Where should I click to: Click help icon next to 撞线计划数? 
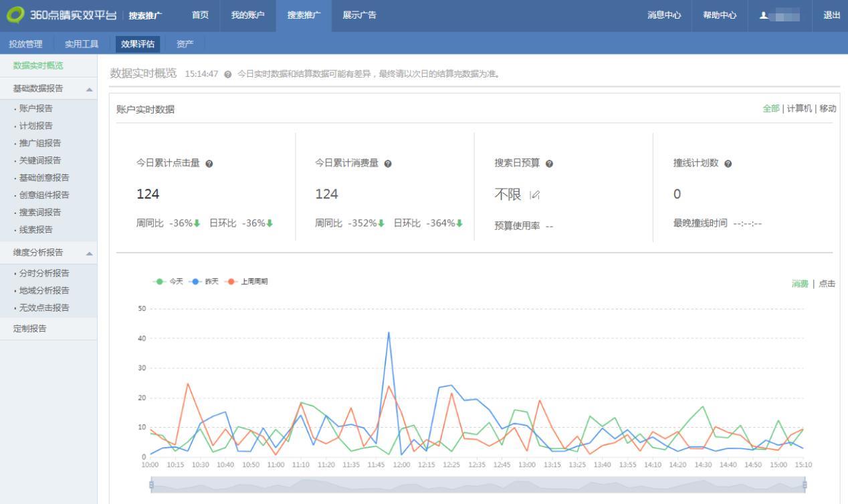click(728, 163)
